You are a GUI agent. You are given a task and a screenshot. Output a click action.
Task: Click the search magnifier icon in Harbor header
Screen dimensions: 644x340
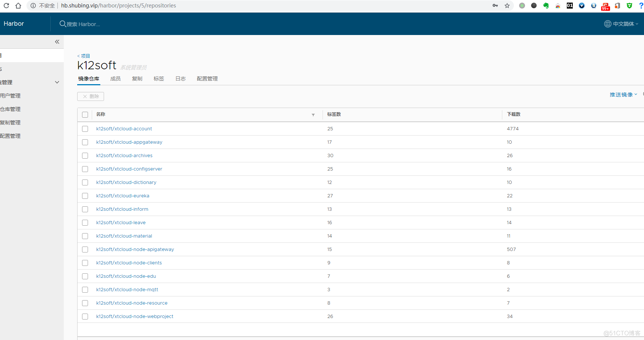(63, 24)
